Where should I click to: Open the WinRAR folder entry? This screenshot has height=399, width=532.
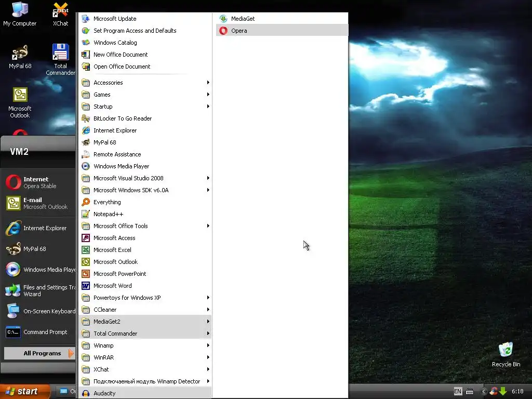145,357
